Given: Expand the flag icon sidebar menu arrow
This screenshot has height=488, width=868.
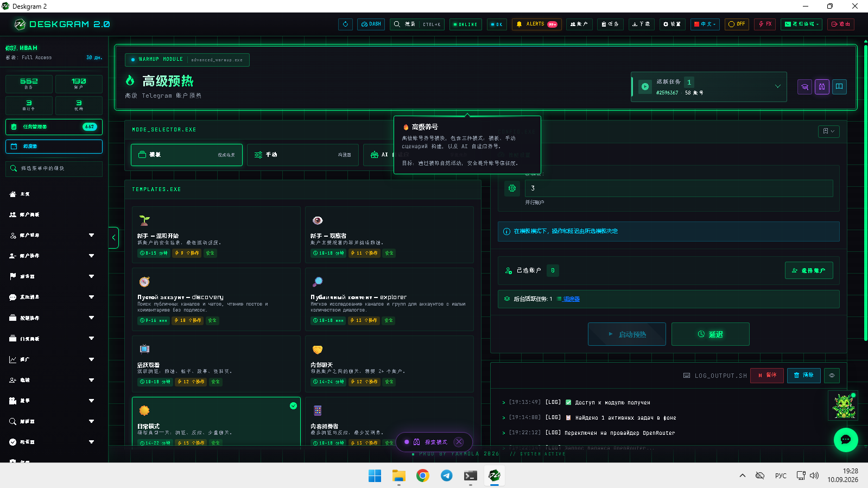Looking at the screenshot, I should (91, 276).
